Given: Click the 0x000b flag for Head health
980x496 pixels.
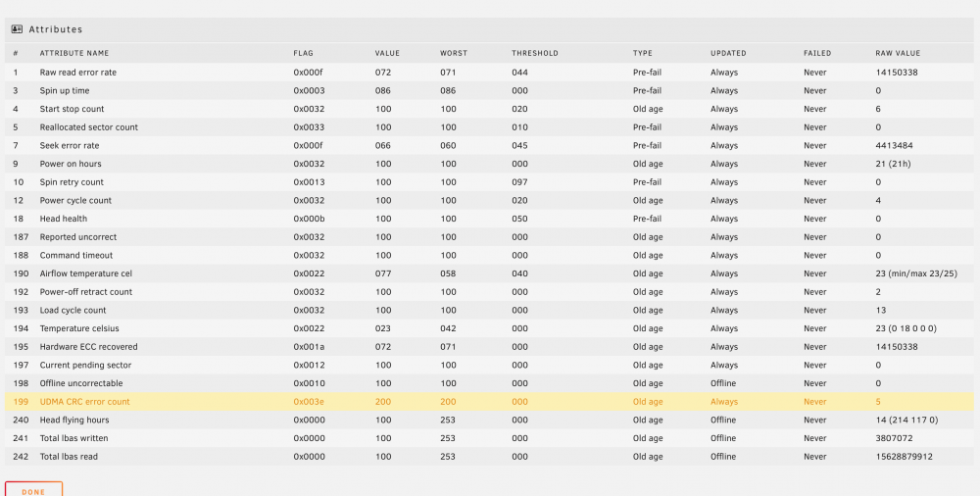Looking at the screenshot, I should (x=310, y=219).
